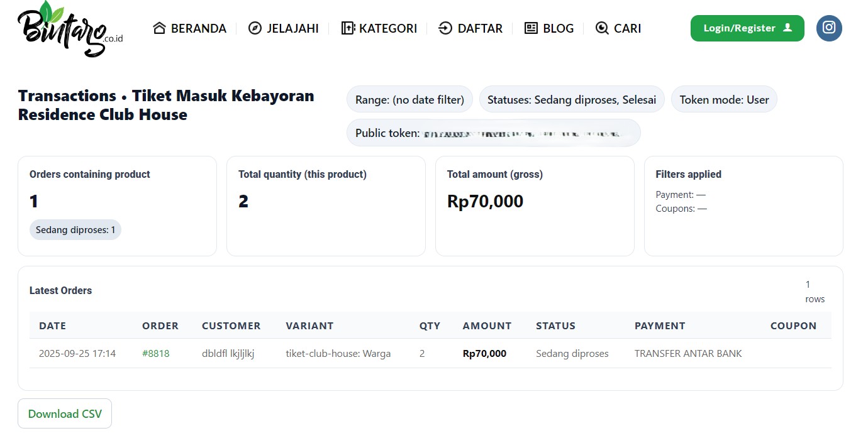This screenshot has width=868, height=448.
Task: Click the compass icon next to JELAJAHI
Action: pyautogui.click(x=254, y=28)
